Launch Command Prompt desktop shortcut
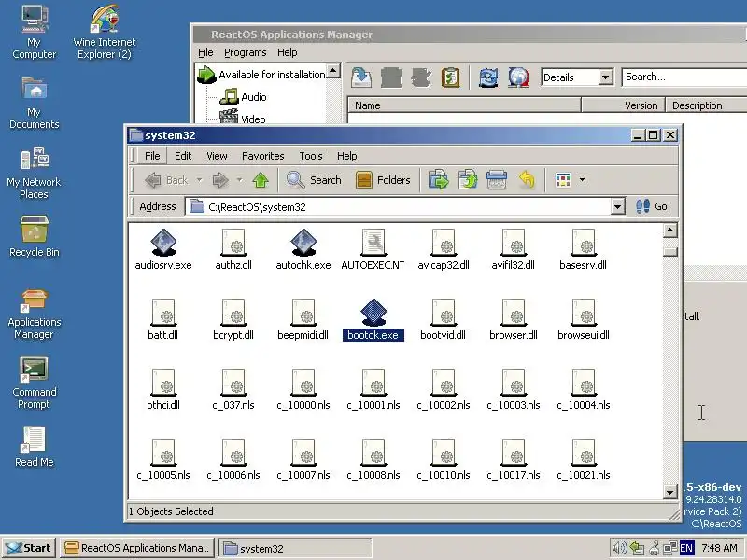The width and height of the screenshot is (747, 560). (x=34, y=384)
